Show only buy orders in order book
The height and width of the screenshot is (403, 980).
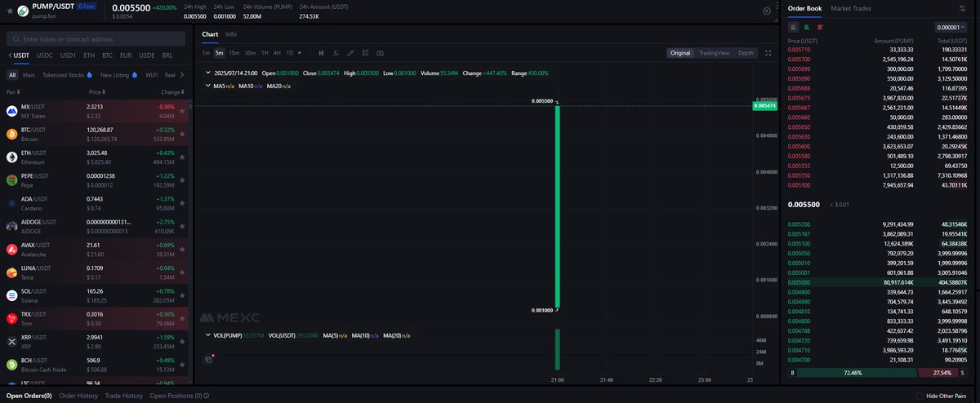807,27
